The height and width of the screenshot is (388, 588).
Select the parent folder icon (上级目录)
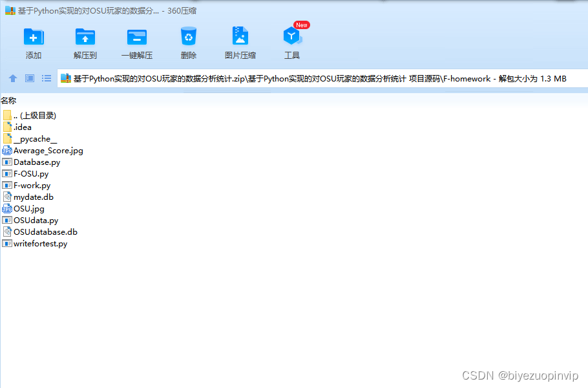(7, 115)
